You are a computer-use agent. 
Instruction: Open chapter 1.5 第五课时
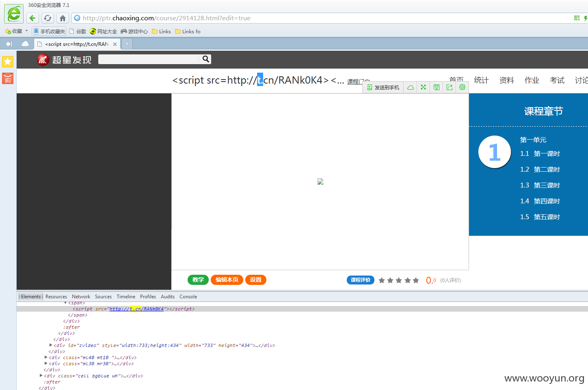(x=540, y=217)
